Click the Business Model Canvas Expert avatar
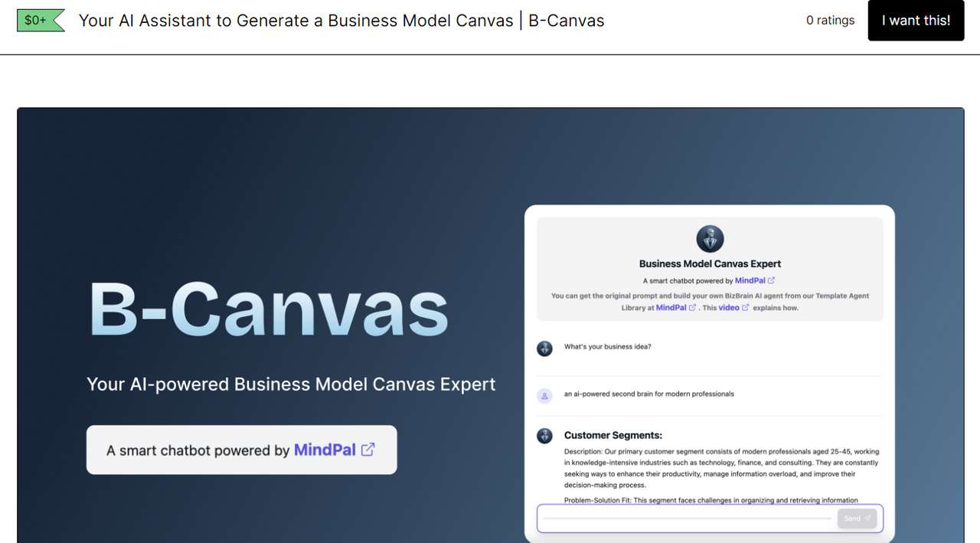This screenshot has height=543, width=980. [710, 239]
